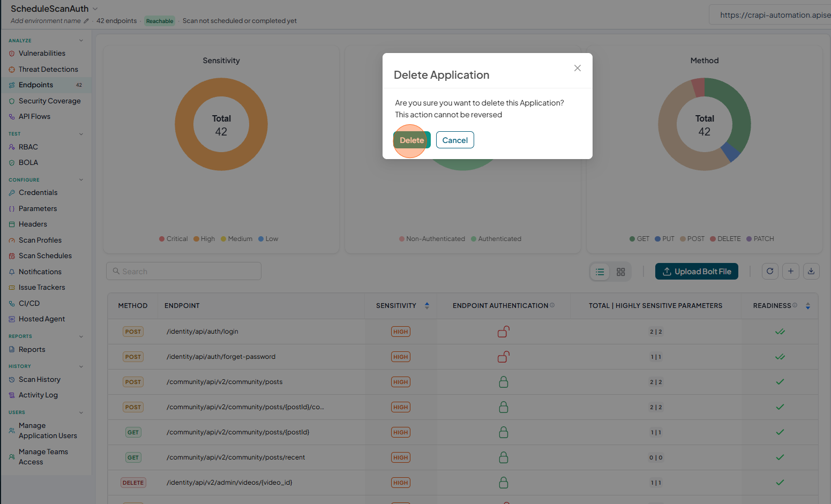Open Threat Detections page
Screen dimensions: 831x504
(x=48, y=70)
